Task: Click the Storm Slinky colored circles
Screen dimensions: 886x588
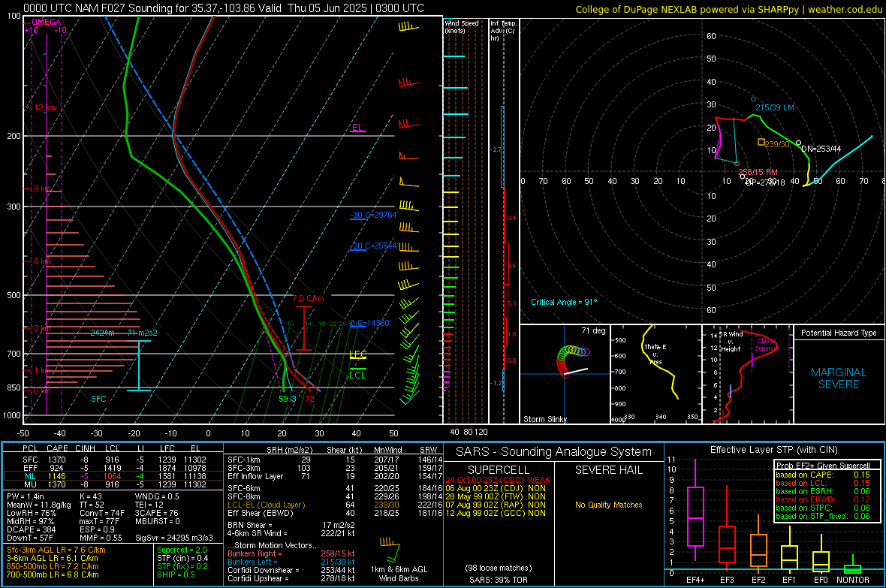Action: 572,360
